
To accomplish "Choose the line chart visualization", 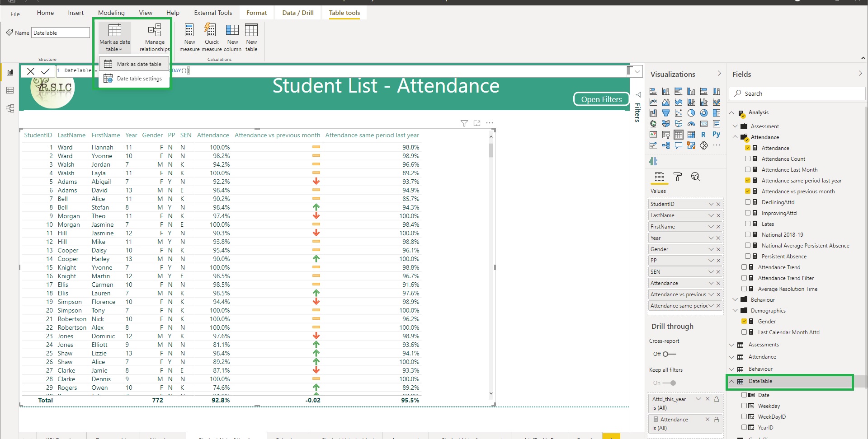I will click(653, 102).
